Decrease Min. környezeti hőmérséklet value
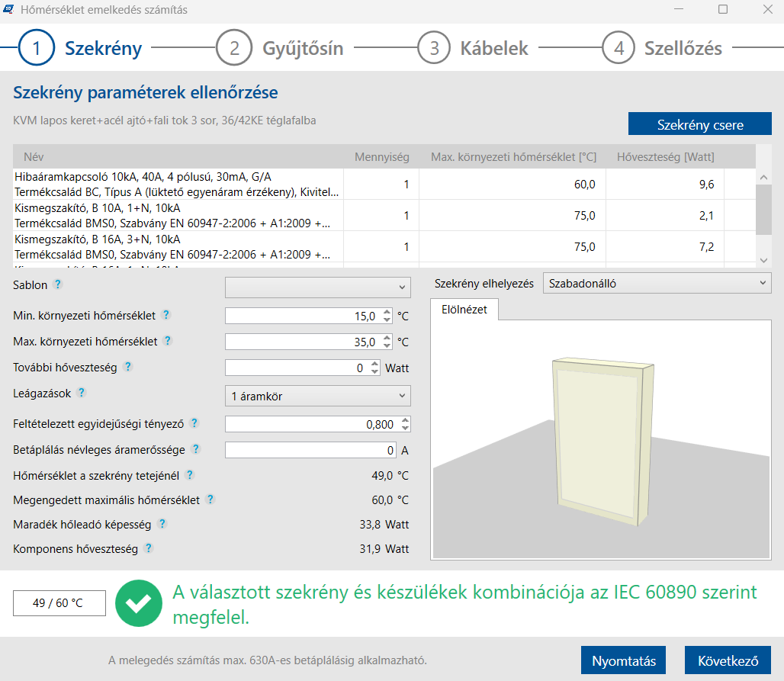The image size is (784, 681). (x=387, y=320)
